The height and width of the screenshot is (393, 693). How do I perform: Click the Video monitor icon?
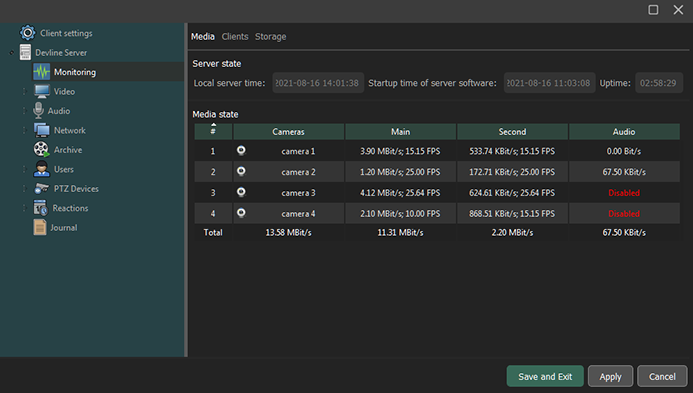(42, 91)
